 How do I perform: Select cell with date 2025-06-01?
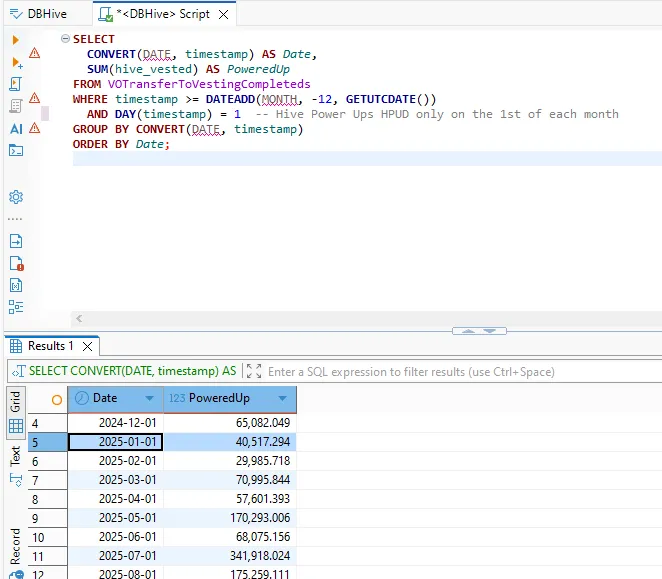(116, 537)
